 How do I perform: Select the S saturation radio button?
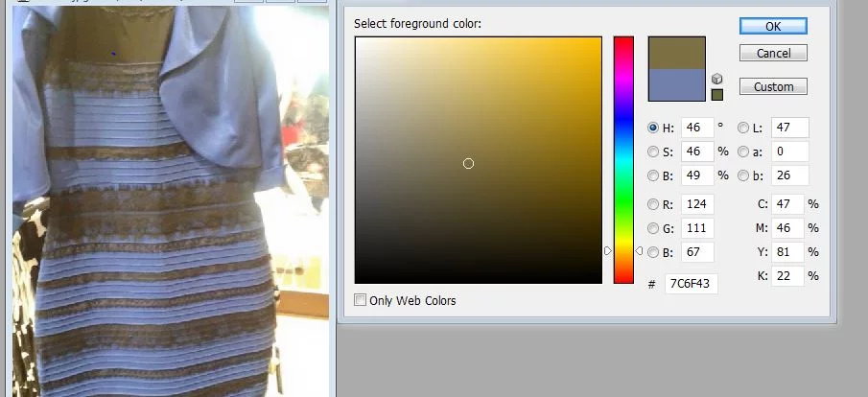[x=652, y=152]
